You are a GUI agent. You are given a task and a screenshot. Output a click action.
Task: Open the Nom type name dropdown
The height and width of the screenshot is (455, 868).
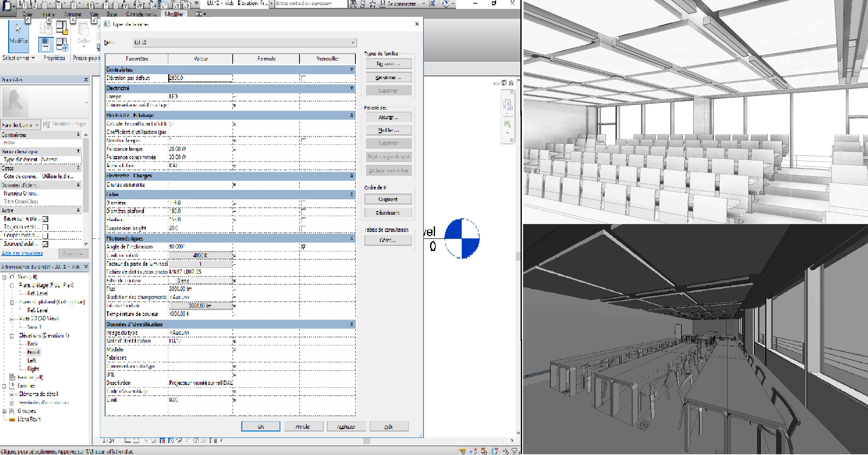point(353,43)
